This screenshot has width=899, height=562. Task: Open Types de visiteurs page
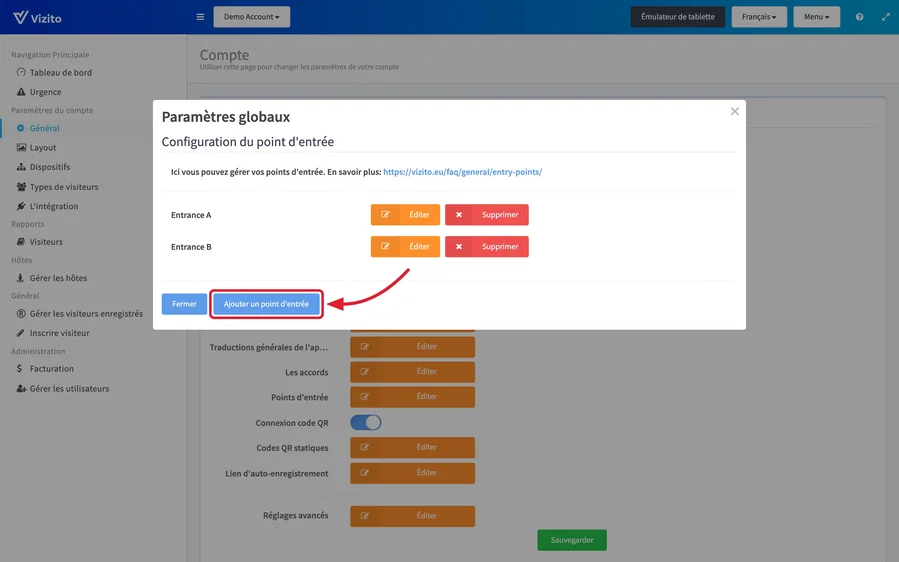64,186
